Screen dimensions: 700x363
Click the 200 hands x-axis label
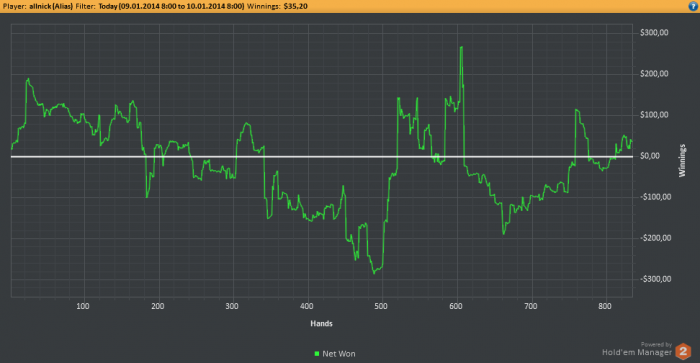coord(158,306)
